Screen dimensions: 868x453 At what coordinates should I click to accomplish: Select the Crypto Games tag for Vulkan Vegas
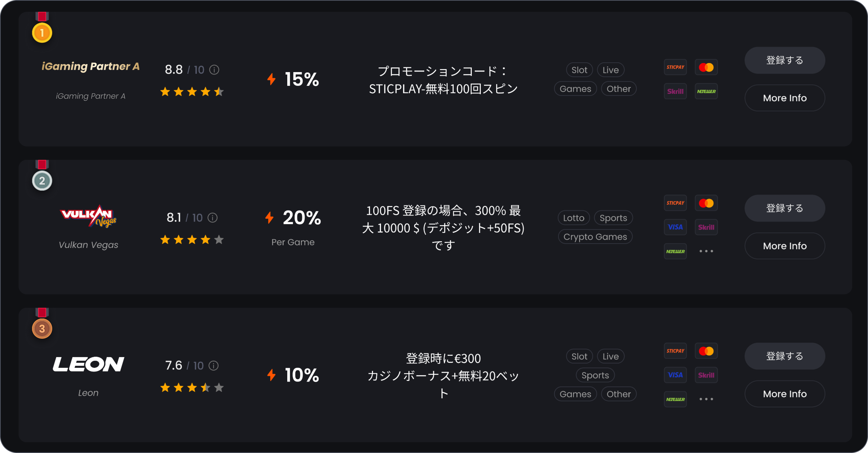point(595,237)
